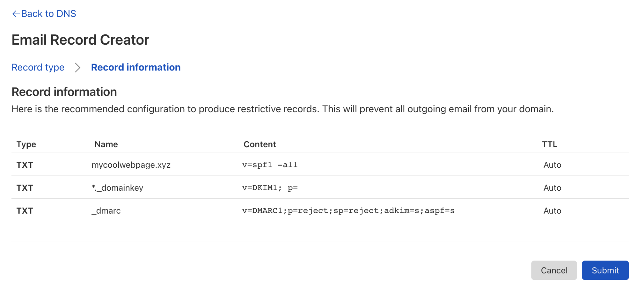The image size is (644, 292).
Task: Click the Name column header
Action: point(106,144)
